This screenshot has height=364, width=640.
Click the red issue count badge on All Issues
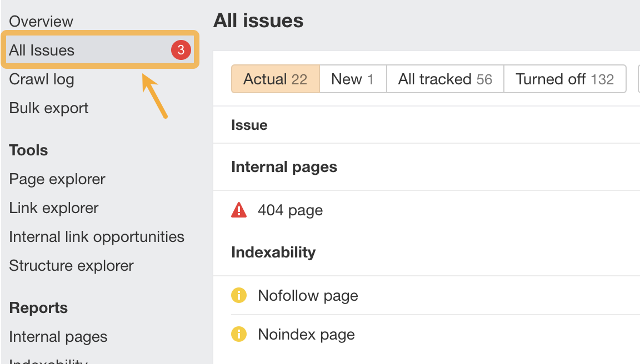182,50
